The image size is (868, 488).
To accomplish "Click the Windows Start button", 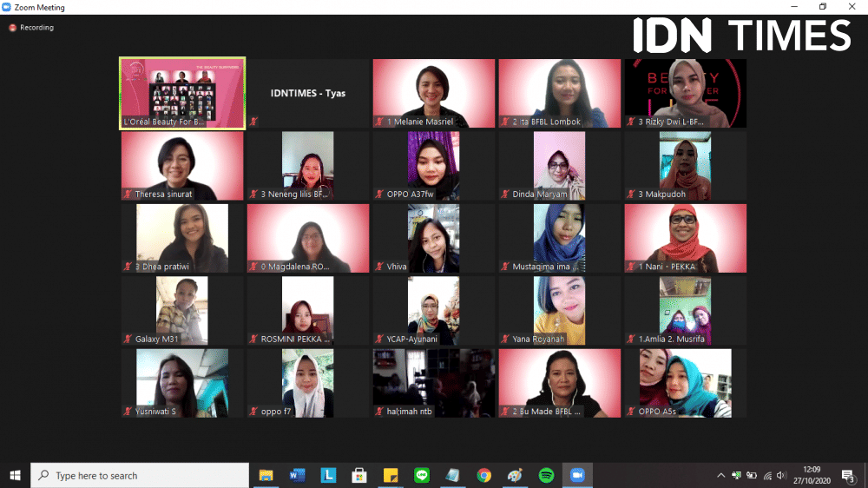I will point(15,475).
